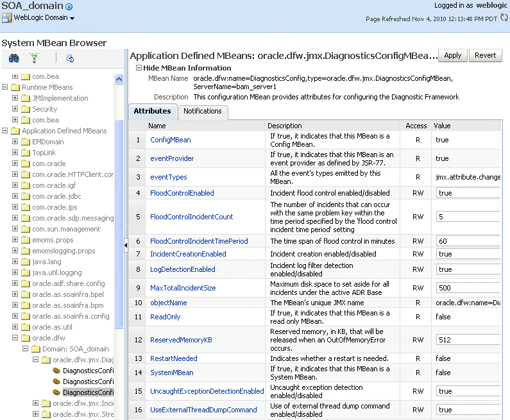Open the ReservedMemoryKB attribute link
Viewport: 510px width, 420px height.
[181, 340]
